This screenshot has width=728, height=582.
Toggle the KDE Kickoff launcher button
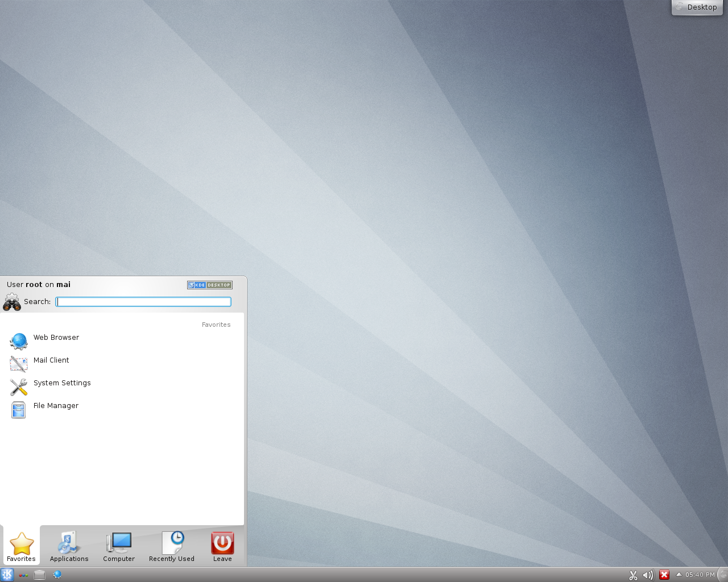tap(7, 575)
